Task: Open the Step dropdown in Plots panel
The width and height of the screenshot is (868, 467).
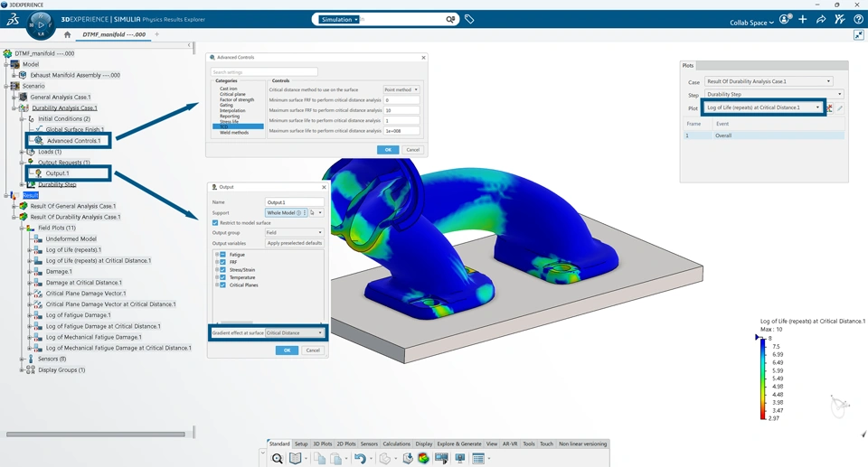Action: (x=774, y=94)
